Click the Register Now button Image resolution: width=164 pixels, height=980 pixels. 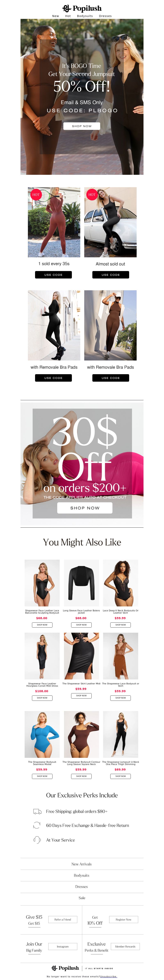click(123, 919)
